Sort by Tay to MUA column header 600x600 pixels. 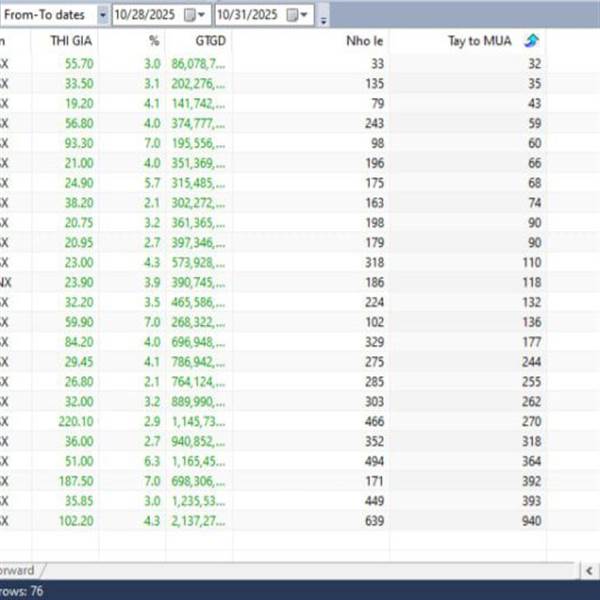479,41
